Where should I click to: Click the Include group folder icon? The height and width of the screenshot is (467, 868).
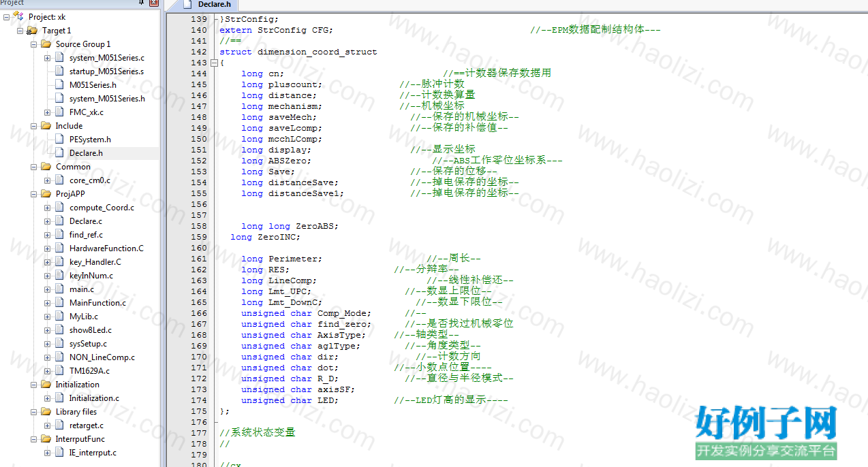coord(46,126)
